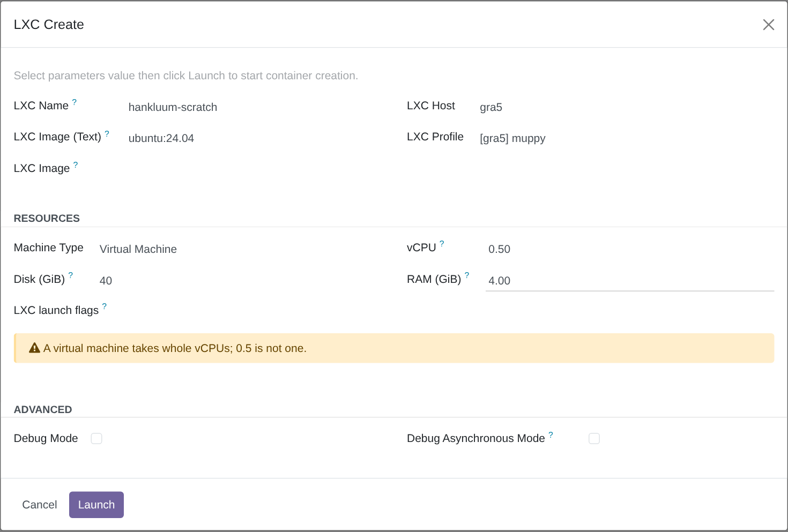Click the RAM (GiB) help question mark
The width and height of the screenshot is (788, 532).
click(x=467, y=275)
